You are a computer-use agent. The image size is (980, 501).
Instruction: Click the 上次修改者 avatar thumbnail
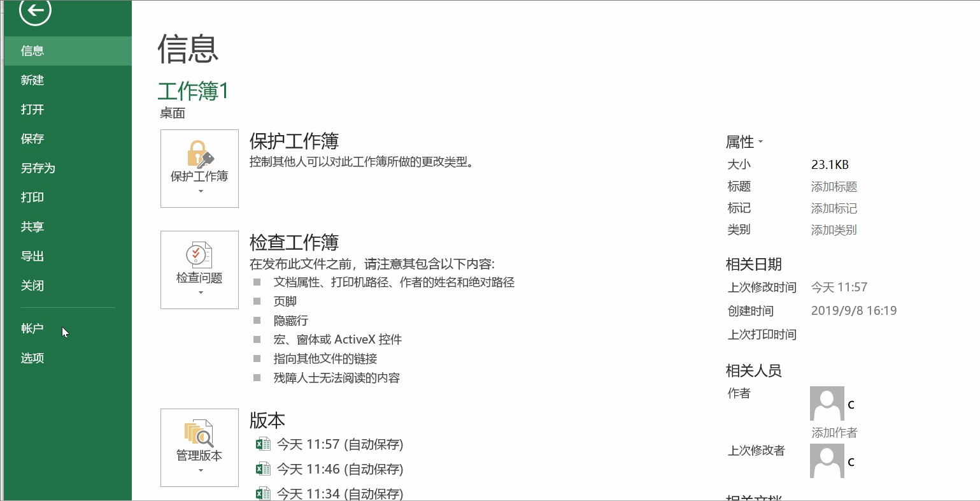click(826, 460)
